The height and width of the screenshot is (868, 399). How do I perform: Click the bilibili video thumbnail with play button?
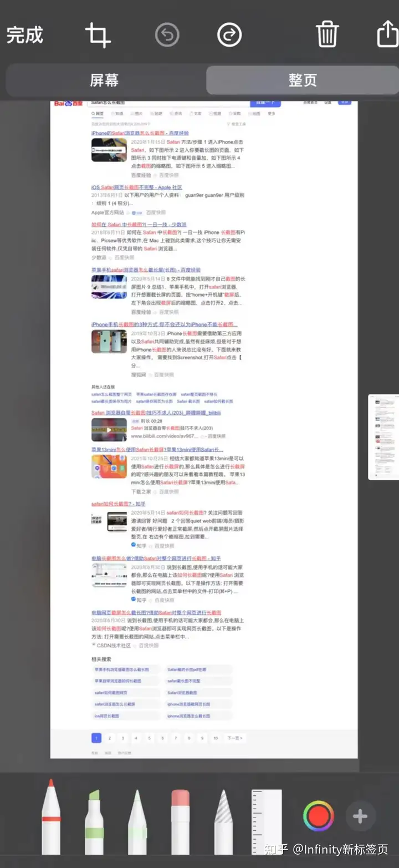(109, 430)
